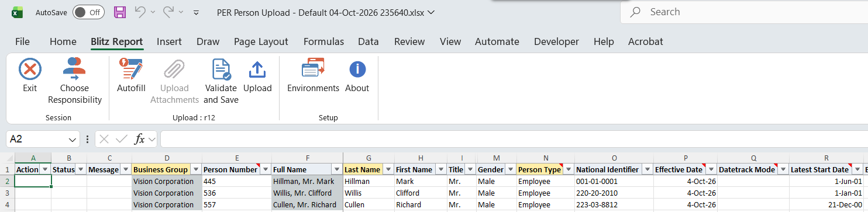The image size is (868, 212).
Task: Open Business Group filter dropdown
Action: (x=196, y=169)
